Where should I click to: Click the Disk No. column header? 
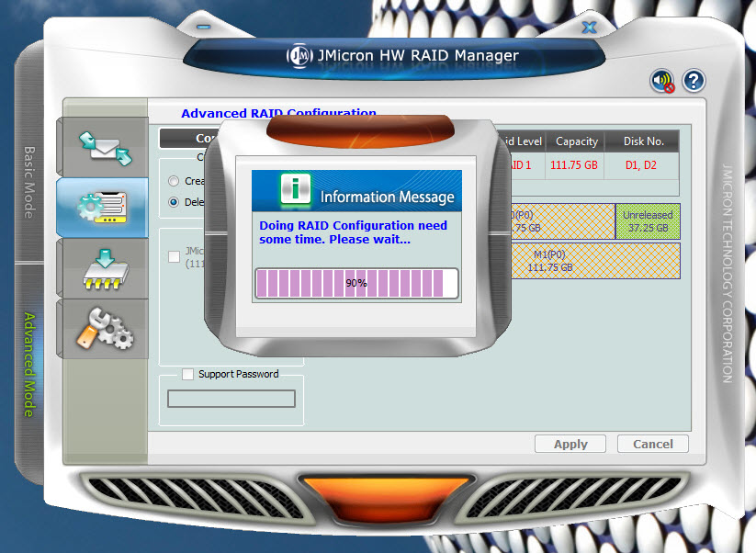coord(643,141)
